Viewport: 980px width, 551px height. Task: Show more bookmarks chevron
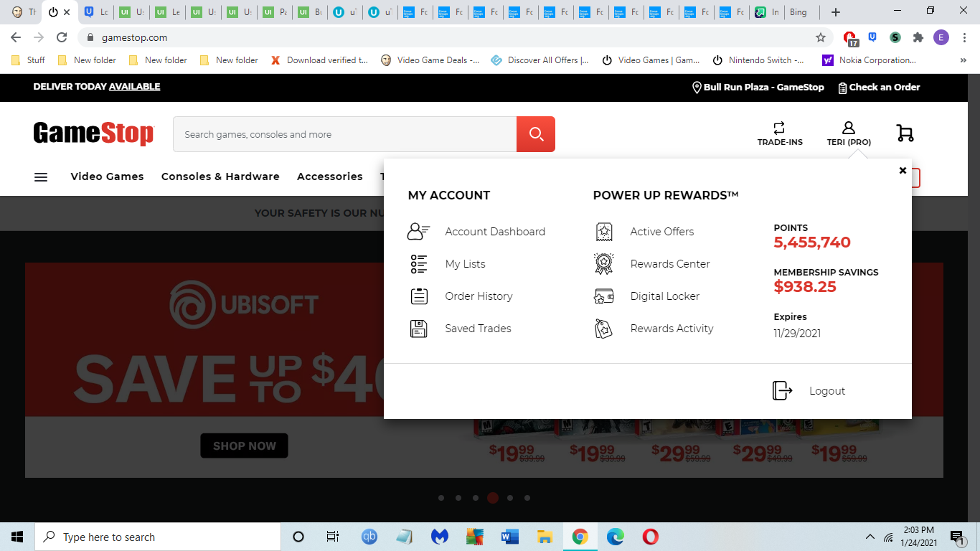tap(963, 60)
